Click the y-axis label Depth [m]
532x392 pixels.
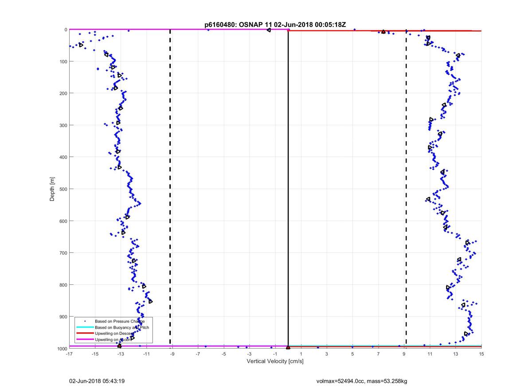pyautogui.click(x=52, y=189)
